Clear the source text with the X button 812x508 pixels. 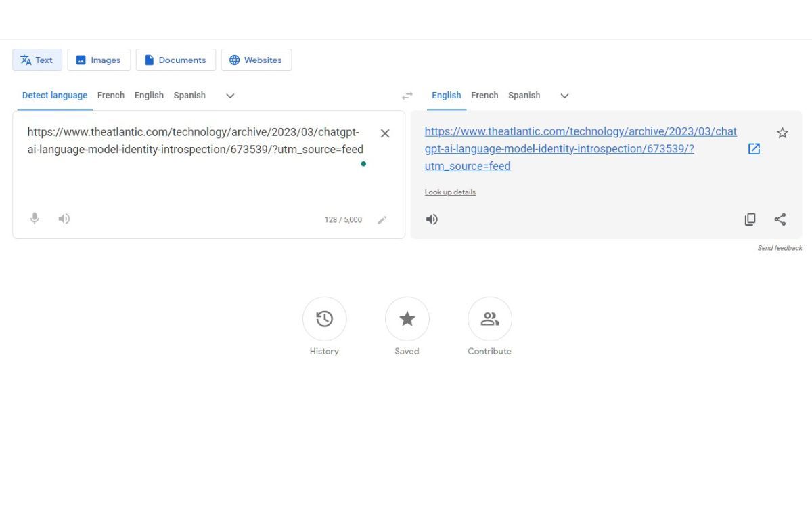[x=385, y=133]
